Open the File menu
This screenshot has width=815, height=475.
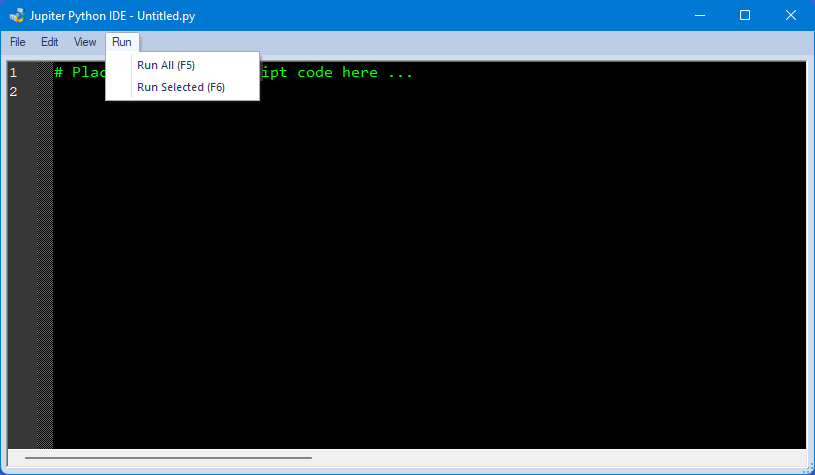(18, 42)
